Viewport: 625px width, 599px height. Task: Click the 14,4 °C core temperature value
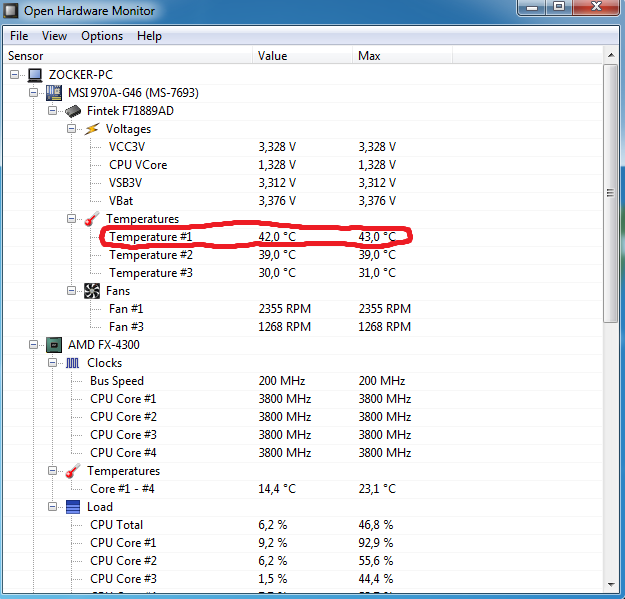277,489
